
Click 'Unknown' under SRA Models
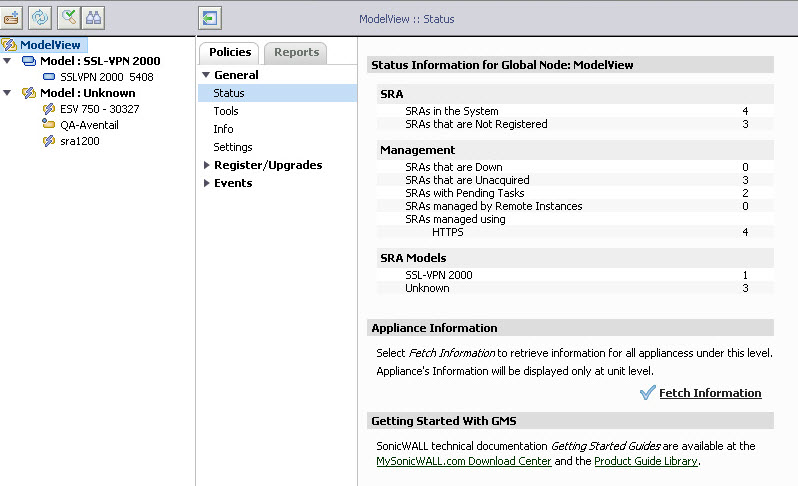(427, 288)
